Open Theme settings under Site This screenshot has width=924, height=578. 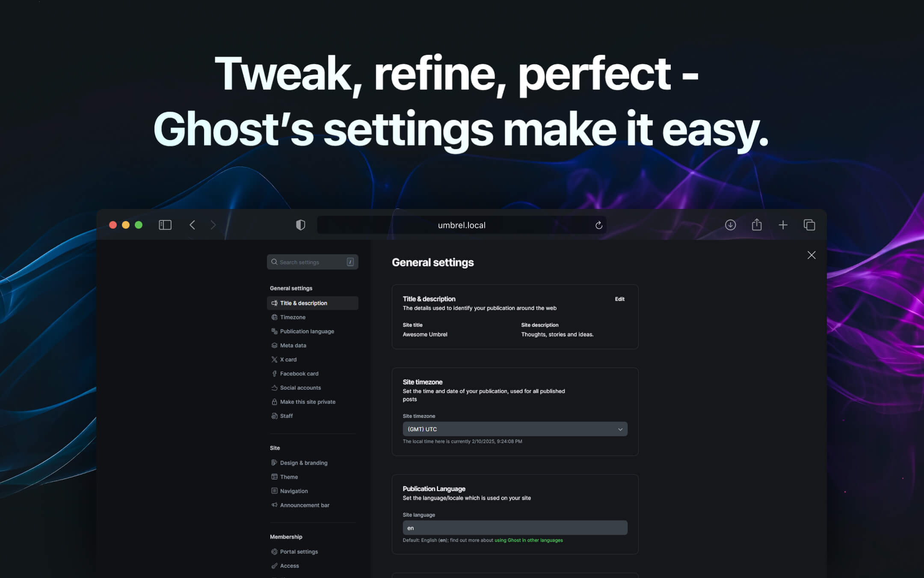289,477
